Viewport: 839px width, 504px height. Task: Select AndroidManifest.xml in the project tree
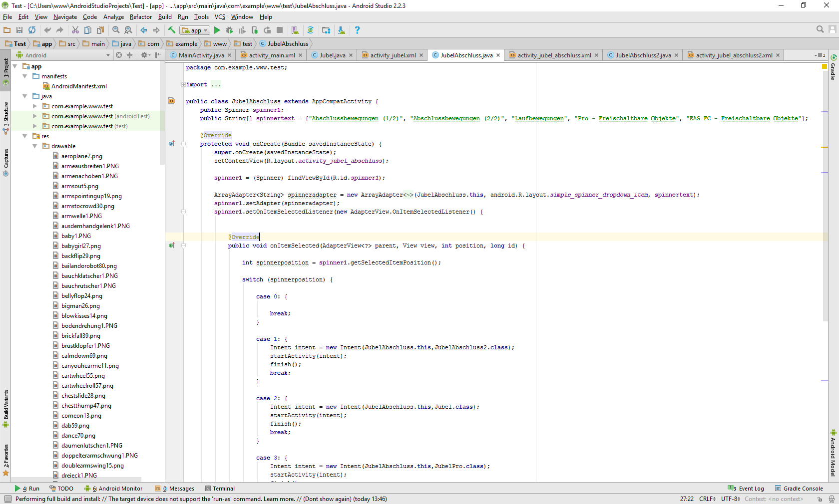[79, 86]
